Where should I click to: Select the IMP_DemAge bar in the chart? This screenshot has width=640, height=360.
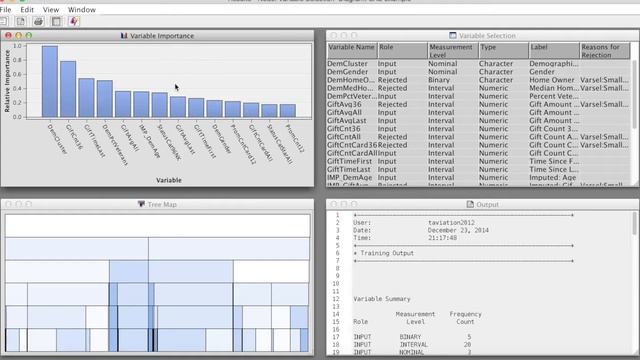[141, 104]
